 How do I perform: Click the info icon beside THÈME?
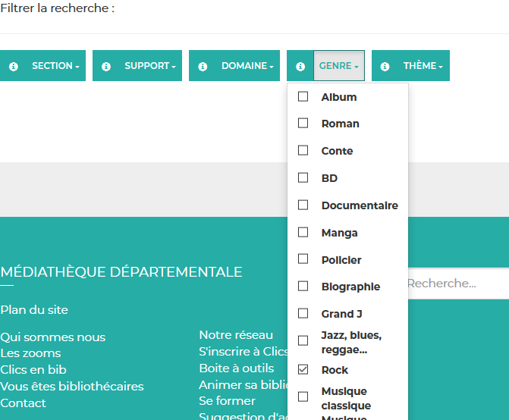pyautogui.click(x=385, y=67)
